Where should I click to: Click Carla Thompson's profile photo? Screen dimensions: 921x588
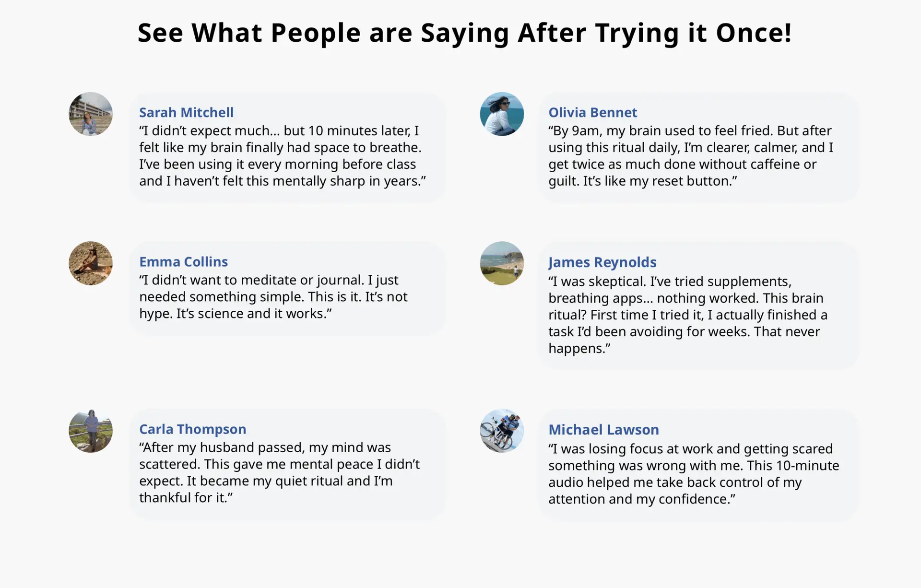point(91,431)
